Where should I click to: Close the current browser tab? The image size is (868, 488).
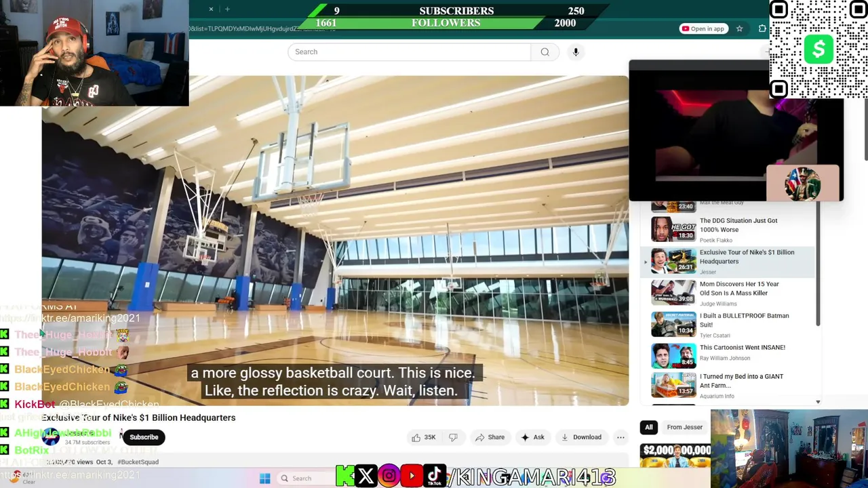click(x=211, y=9)
